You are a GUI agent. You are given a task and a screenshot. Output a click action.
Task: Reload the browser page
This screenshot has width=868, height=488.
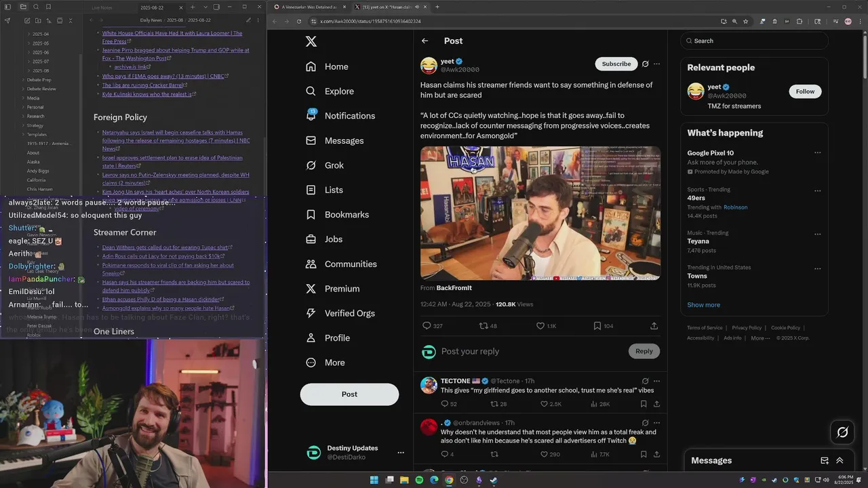point(299,21)
